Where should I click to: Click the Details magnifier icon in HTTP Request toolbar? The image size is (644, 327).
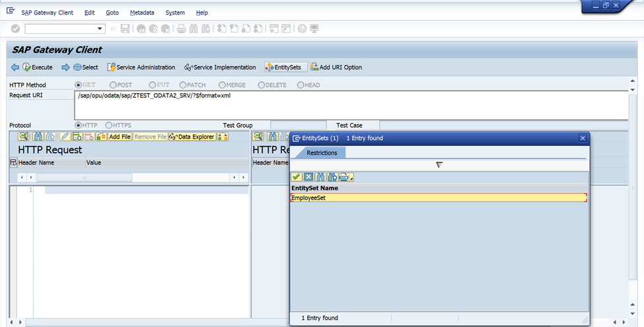[23, 136]
